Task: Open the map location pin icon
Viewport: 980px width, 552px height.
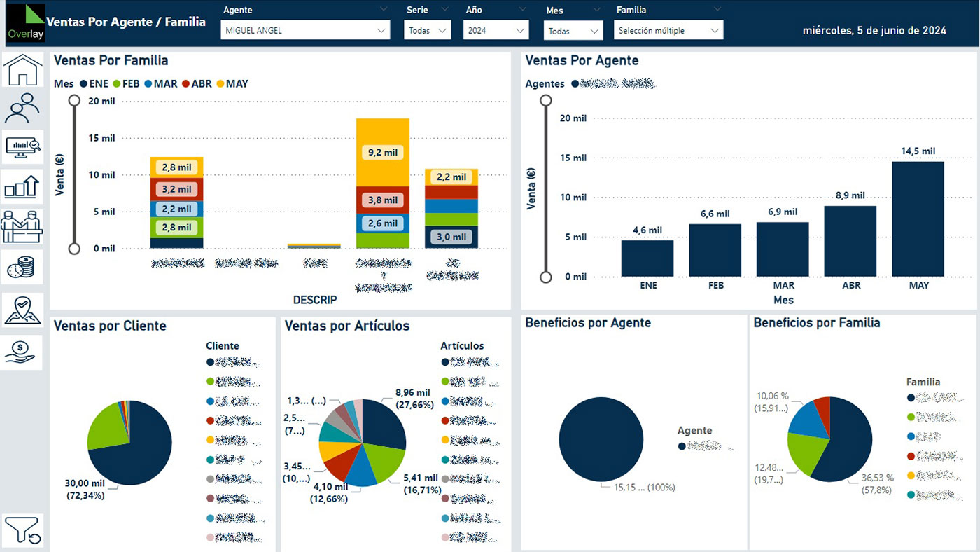Action: coord(22,310)
